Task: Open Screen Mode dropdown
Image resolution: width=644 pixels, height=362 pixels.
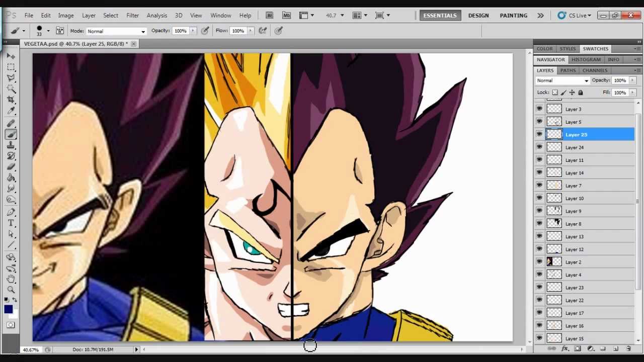Action: (x=383, y=16)
